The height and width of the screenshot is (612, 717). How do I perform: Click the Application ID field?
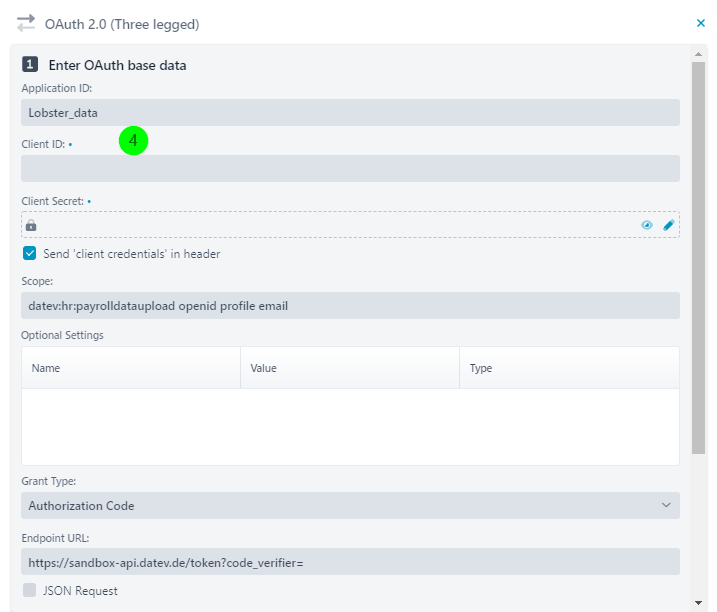350,113
